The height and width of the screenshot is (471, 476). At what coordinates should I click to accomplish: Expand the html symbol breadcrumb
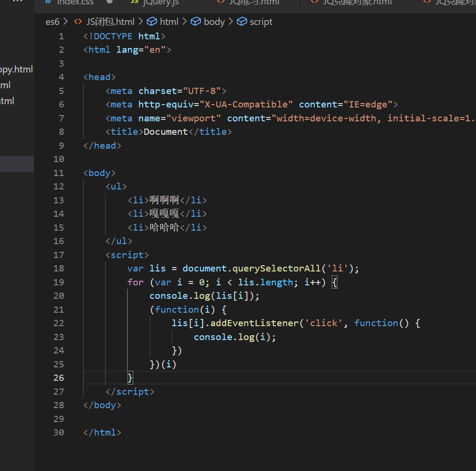pyautogui.click(x=169, y=22)
